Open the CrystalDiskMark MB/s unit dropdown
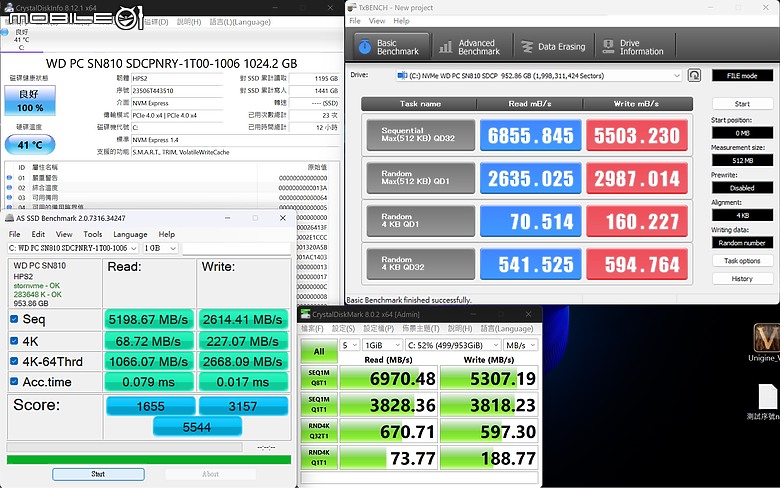This screenshot has width=780, height=488. tap(521, 345)
